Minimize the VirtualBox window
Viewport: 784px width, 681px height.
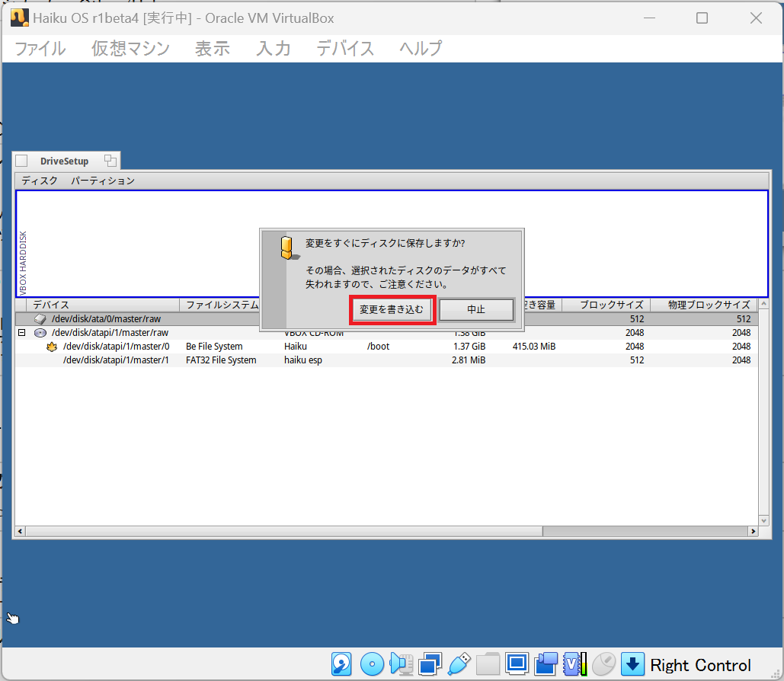click(x=649, y=18)
